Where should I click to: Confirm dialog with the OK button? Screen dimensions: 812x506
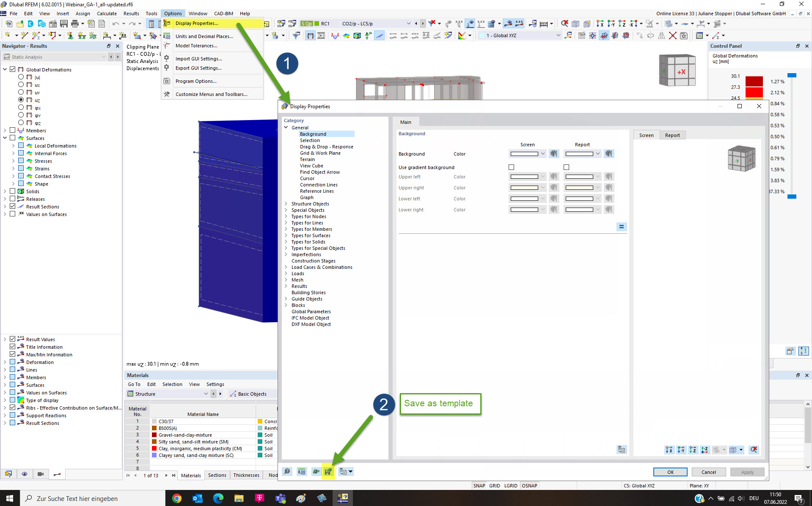tap(670, 472)
